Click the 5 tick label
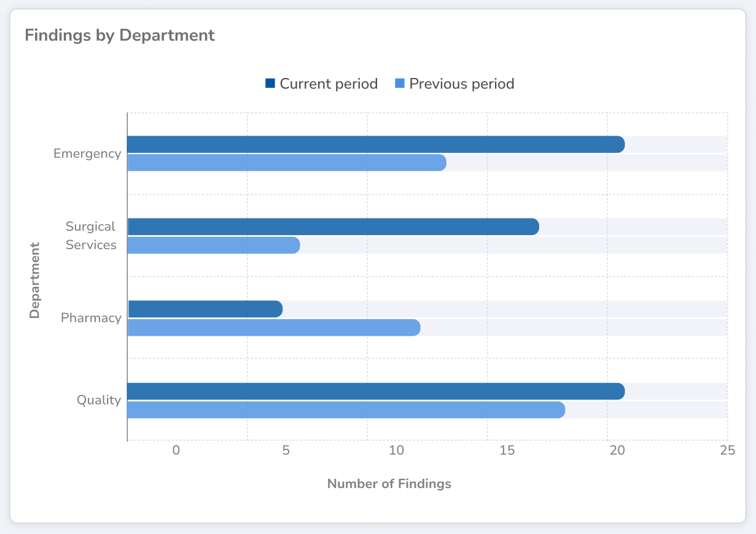Screen dimensions: 756x534 pos(286,451)
